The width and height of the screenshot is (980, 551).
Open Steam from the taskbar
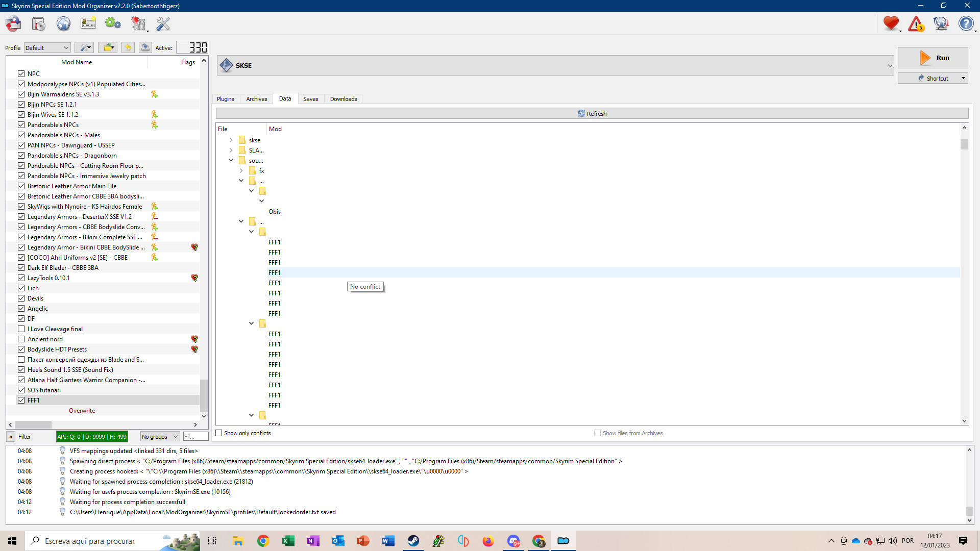tap(413, 541)
